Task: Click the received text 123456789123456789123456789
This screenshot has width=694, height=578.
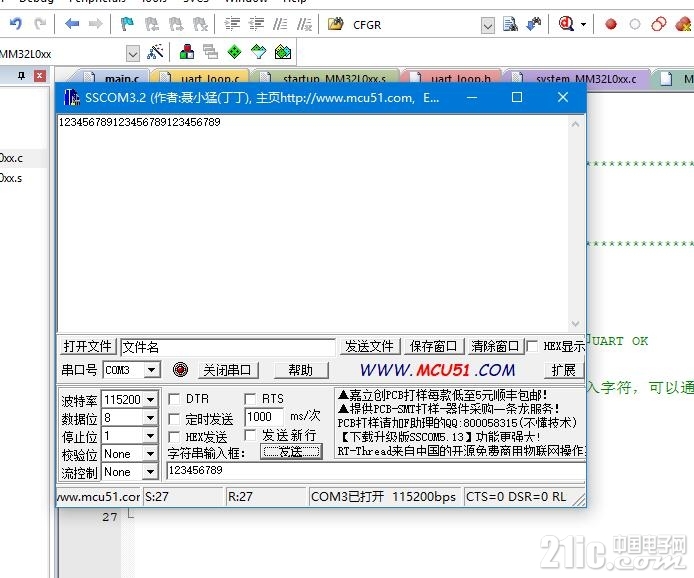Action: pyautogui.click(x=139, y=122)
